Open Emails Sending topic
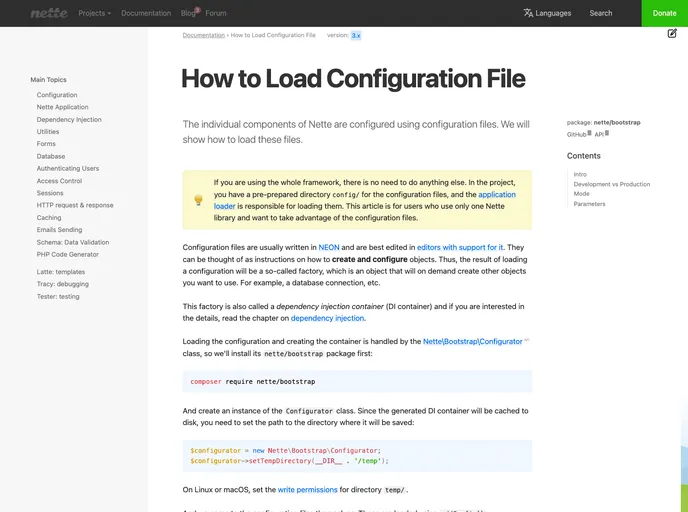The height and width of the screenshot is (512, 688). coord(59,230)
